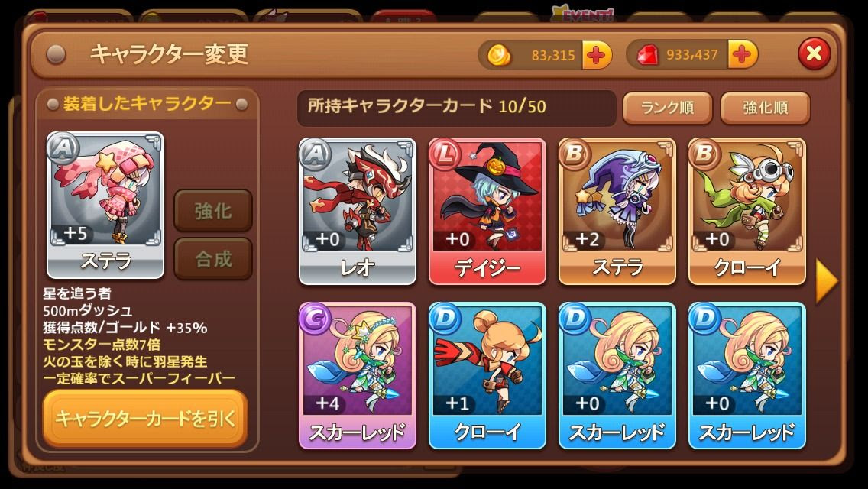Select the B-rank クローイ card
Screen dimensions: 868x489
click(x=747, y=212)
